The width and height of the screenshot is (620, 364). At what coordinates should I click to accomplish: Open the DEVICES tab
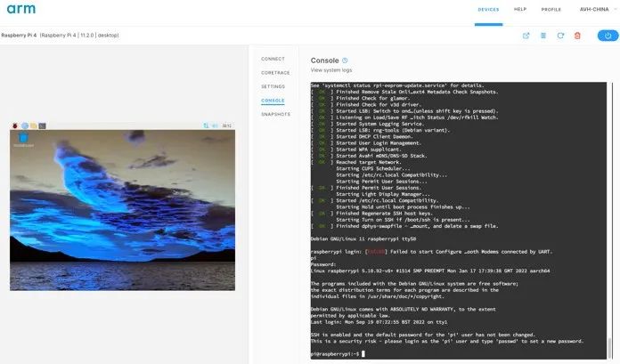pyautogui.click(x=488, y=10)
